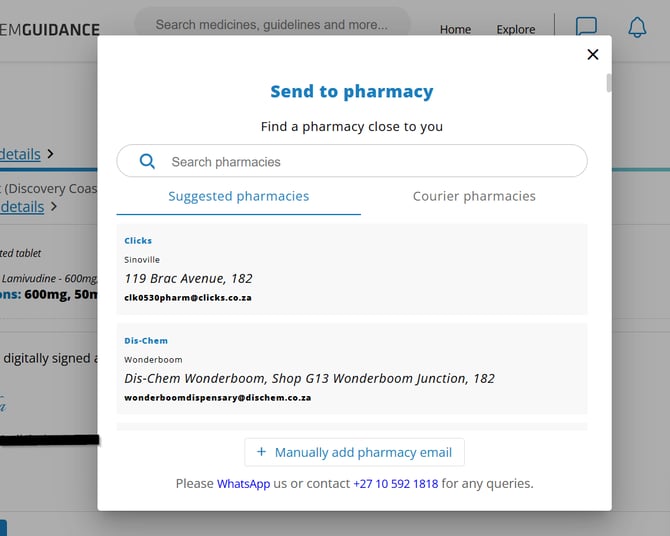Open Explore in top navigation
The image size is (670, 536).
point(516,29)
